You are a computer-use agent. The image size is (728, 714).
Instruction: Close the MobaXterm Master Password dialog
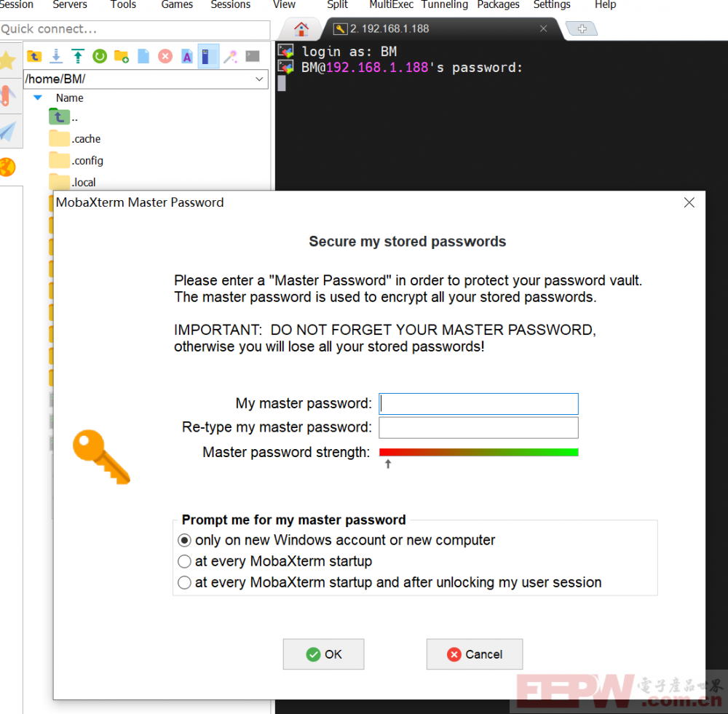click(x=689, y=202)
